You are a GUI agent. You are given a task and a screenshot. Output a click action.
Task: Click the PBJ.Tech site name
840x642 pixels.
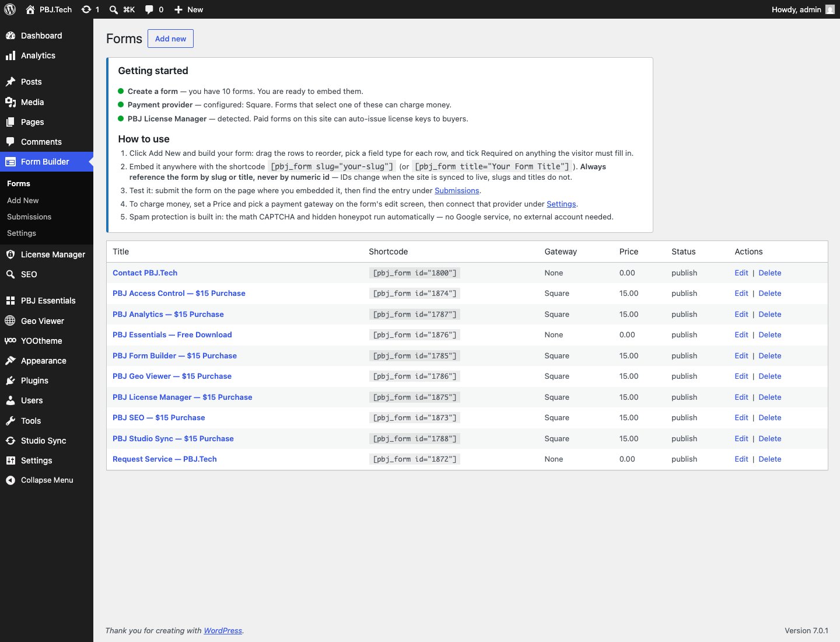click(x=55, y=9)
